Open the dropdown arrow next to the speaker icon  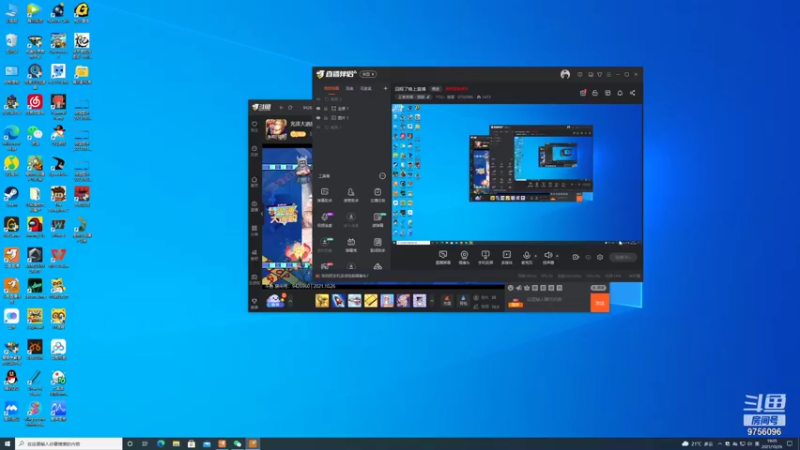tap(557, 256)
